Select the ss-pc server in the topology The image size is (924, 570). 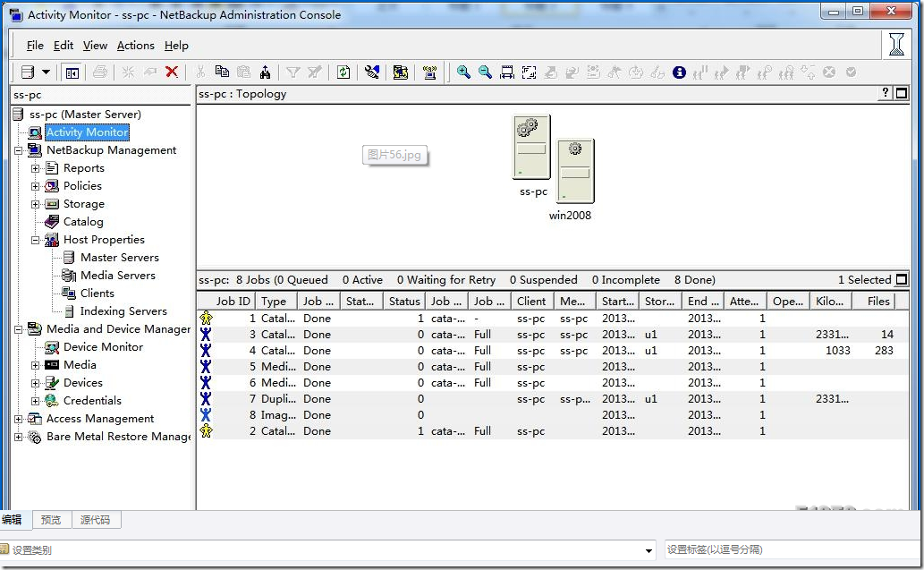pyautogui.click(x=532, y=148)
